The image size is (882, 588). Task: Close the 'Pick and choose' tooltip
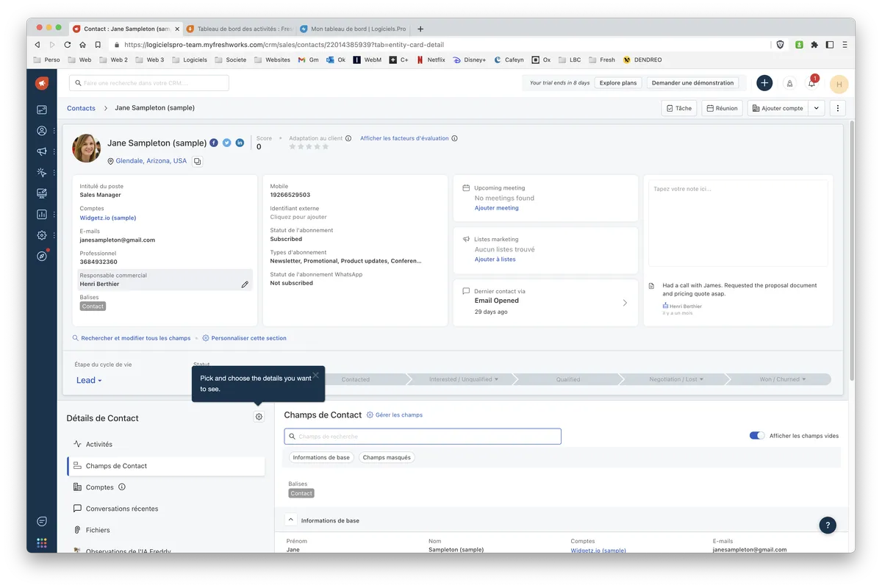(x=315, y=376)
